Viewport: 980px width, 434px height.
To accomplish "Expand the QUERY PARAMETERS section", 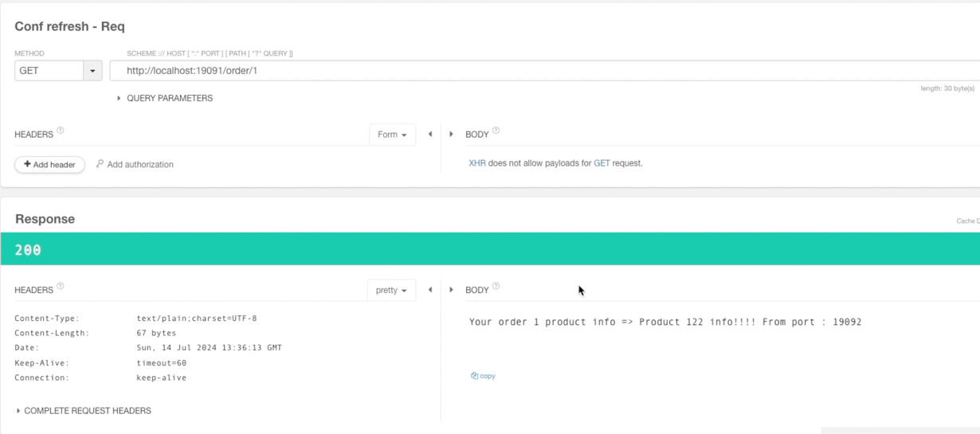I will pos(164,98).
